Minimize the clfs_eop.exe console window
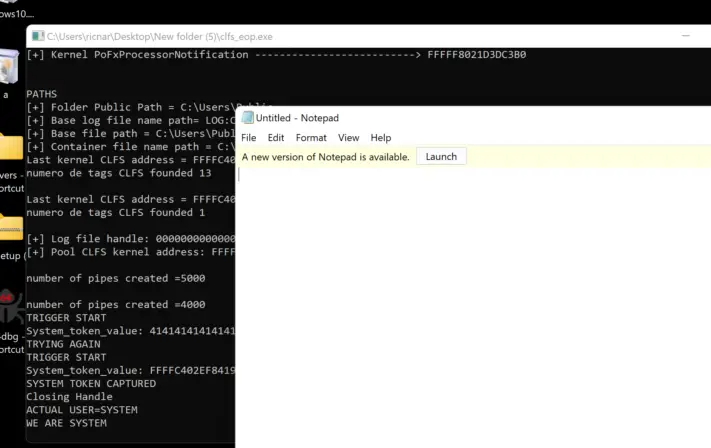Image resolution: width=711 pixels, height=448 pixels. (686, 36)
